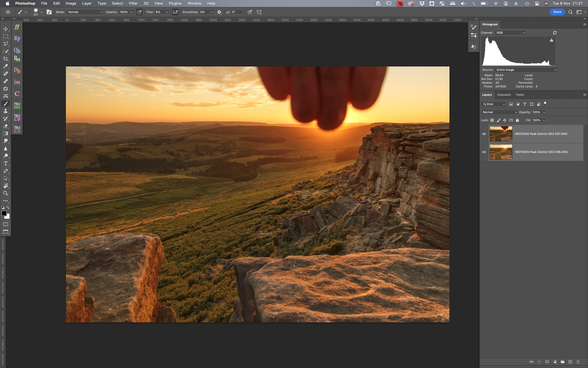Click the delete layer trash icon

click(x=578, y=362)
